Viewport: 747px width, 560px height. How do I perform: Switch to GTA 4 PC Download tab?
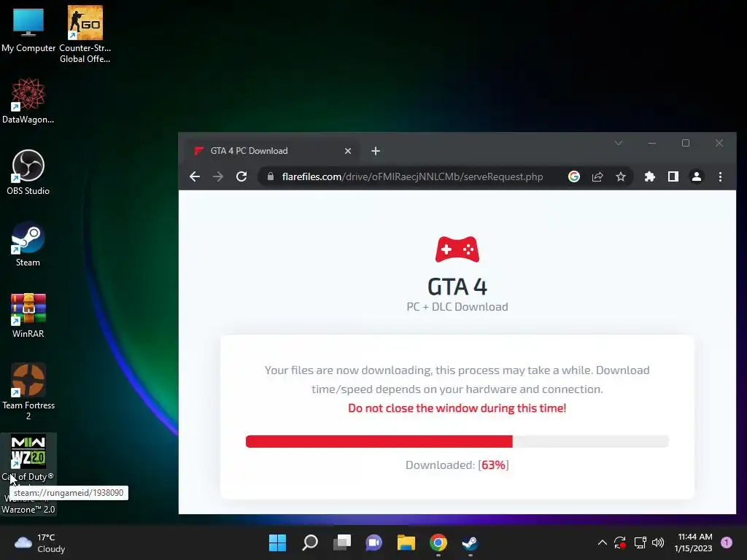(x=271, y=151)
